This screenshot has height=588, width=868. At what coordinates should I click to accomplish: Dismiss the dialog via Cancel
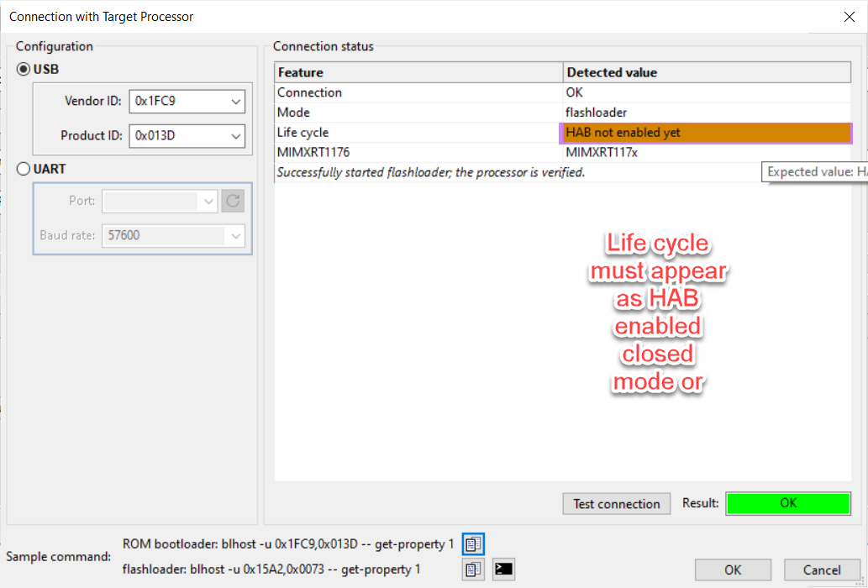point(821,570)
